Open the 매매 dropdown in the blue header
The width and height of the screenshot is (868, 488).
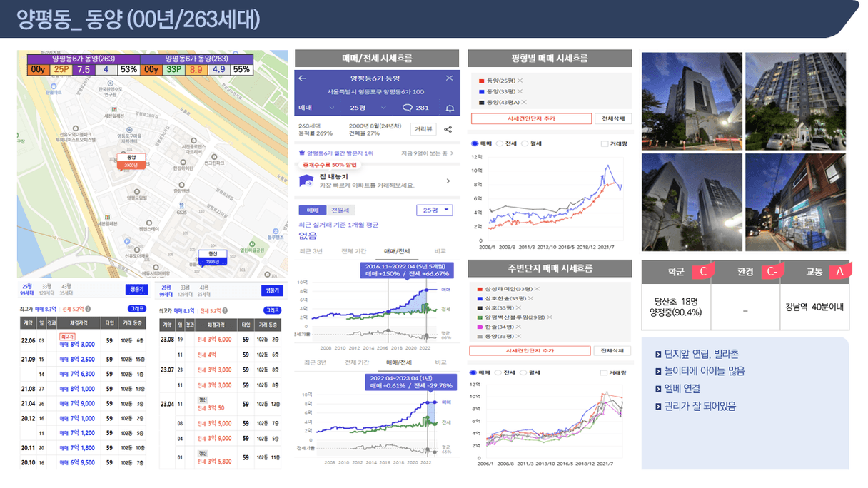click(316, 108)
